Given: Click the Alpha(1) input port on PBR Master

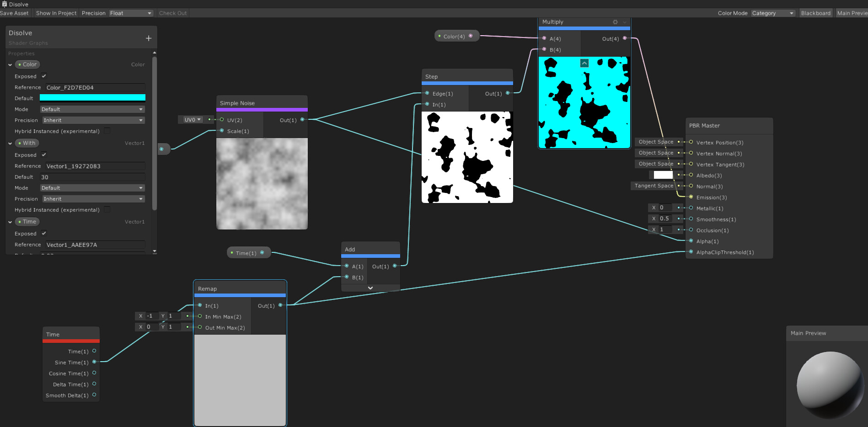Looking at the screenshot, I should (690, 241).
